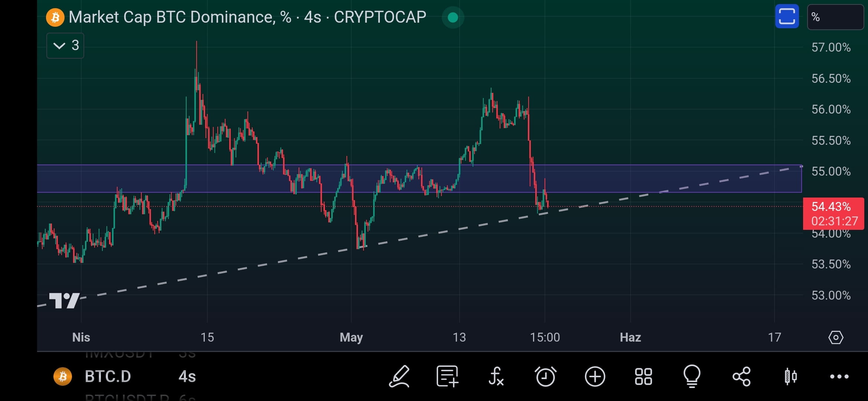Select the 53.00% price axis label
This screenshot has width=868, height=401.
831,296
